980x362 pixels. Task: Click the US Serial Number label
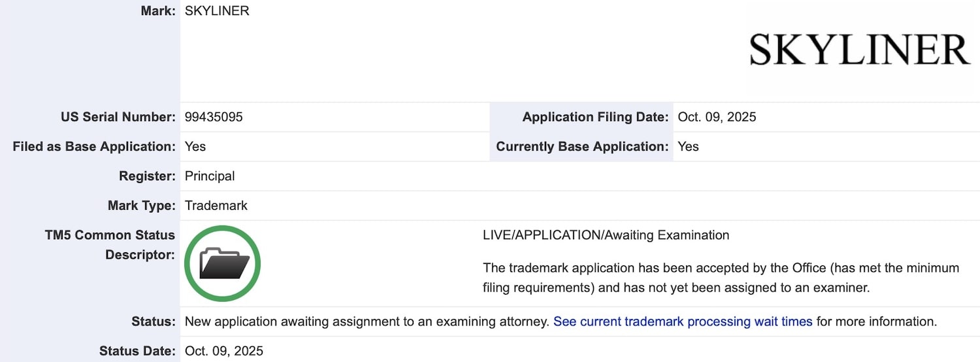[x=118, y=117]
